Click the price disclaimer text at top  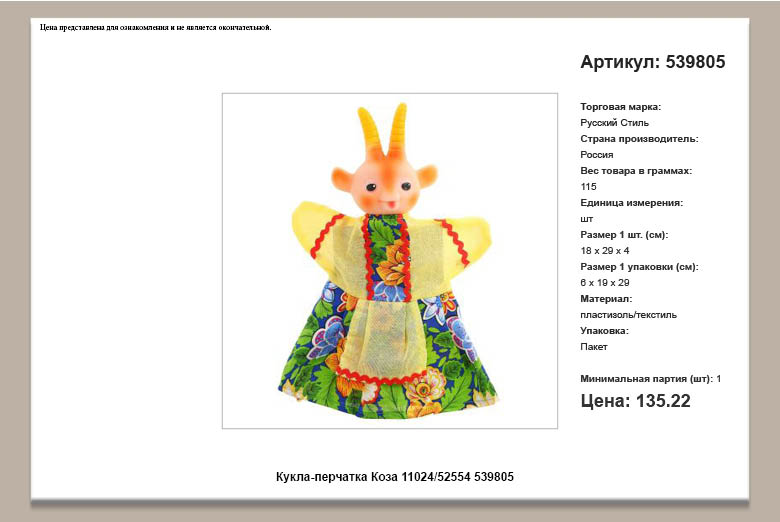tap(156, 27)
